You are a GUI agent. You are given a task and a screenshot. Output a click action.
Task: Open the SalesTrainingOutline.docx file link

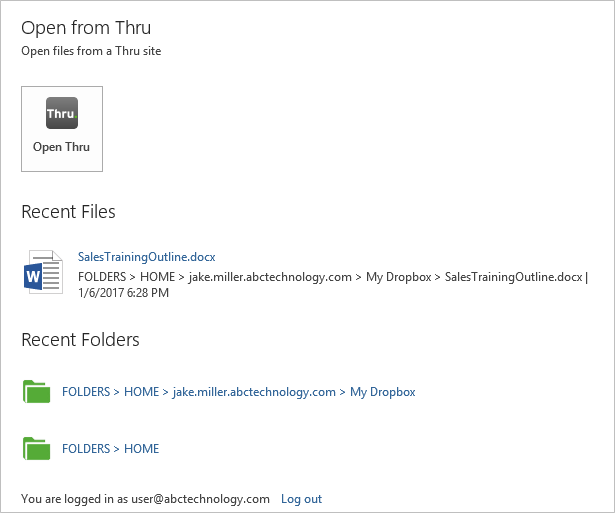click(x=146, y=257)
